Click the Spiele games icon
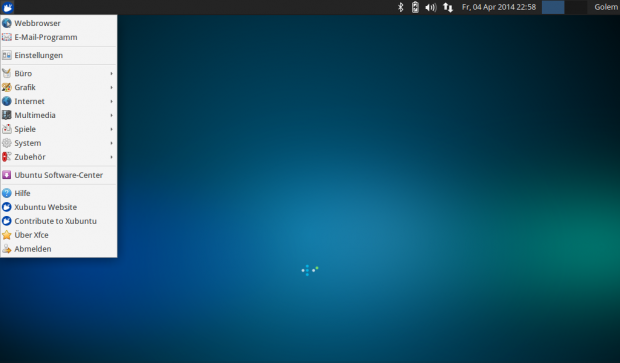Image resolution: width=620 pixels, height=363 pixels. pos(7,129)
